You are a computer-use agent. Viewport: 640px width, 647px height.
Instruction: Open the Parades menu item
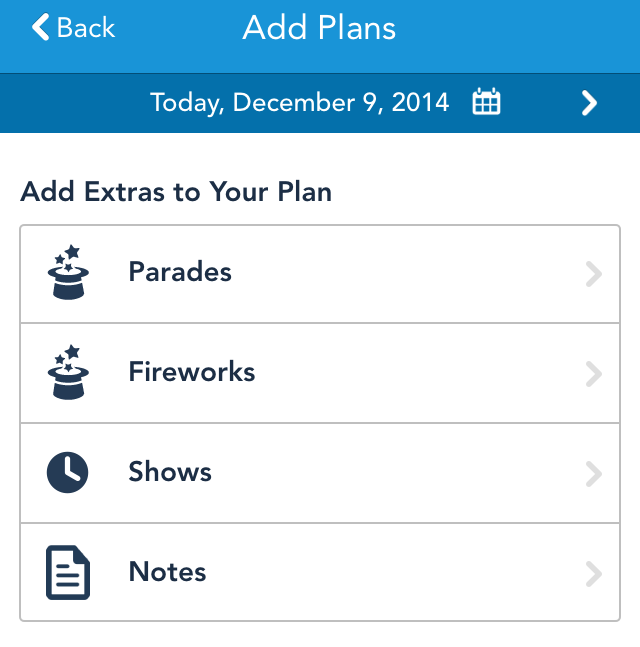coord(180,272)
